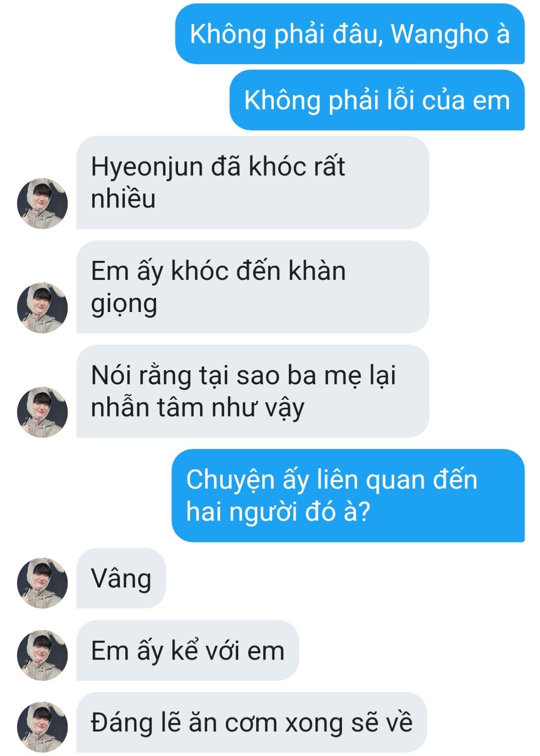
Task: Click the word "nhẫn tâm" in the message
Action: tap(147, 407)
